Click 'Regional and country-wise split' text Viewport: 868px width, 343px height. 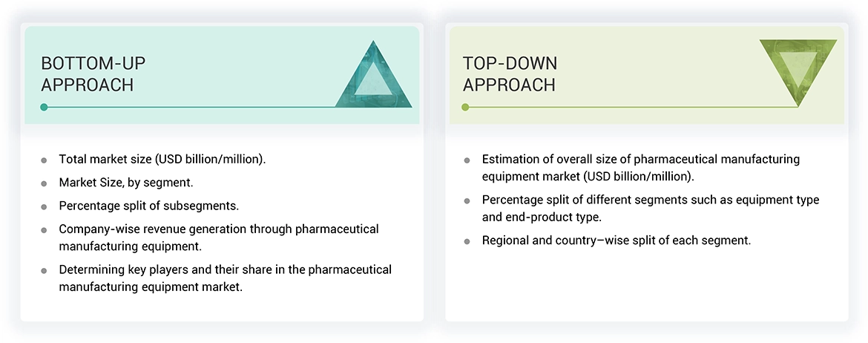[x=617, y=241]
